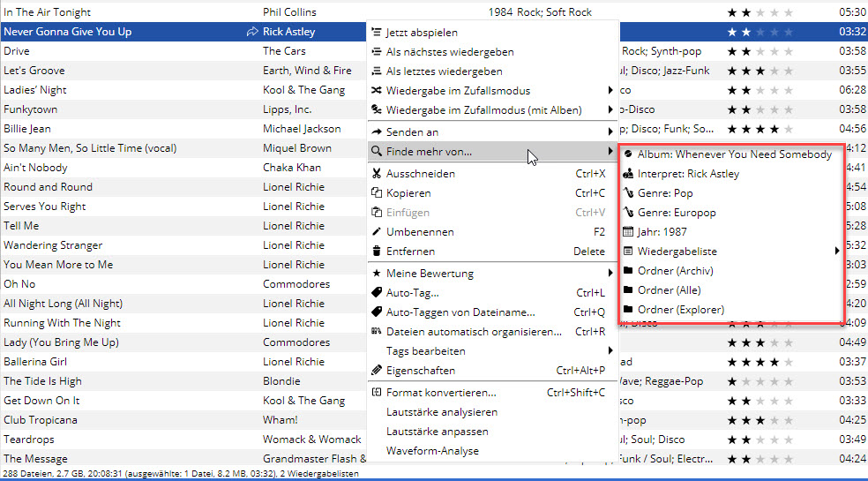The width and height of the screenshot is (868, 481).
Task: Click the play-now icon beside Jetzt abspielen
Action: tap(377, 33)
